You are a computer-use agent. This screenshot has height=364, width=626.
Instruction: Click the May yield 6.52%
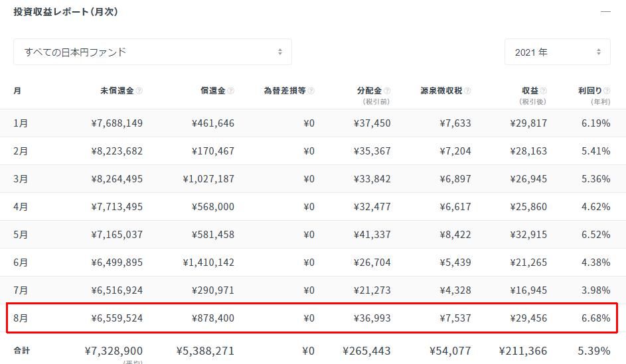[595, 235]
